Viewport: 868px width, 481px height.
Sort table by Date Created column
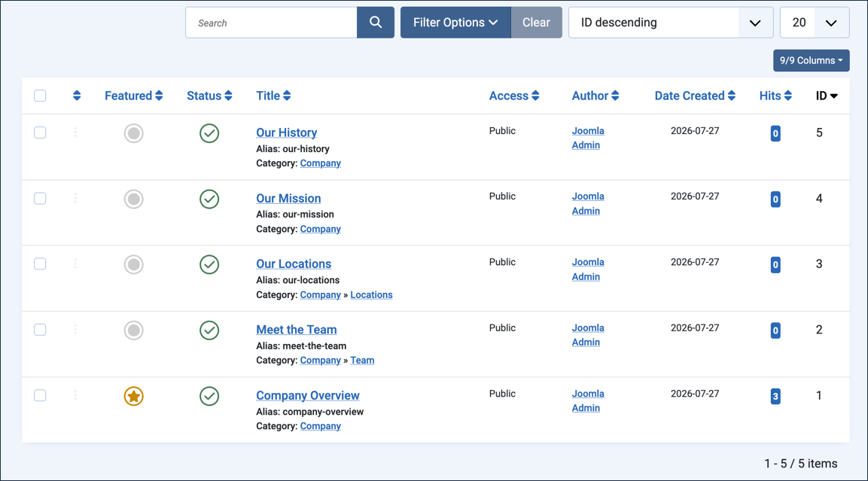(x=695, y=96)
